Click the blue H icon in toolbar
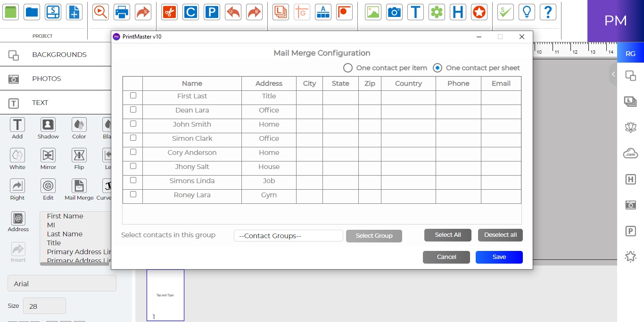This screenshot has width=644, height=322. pos(458,12)
